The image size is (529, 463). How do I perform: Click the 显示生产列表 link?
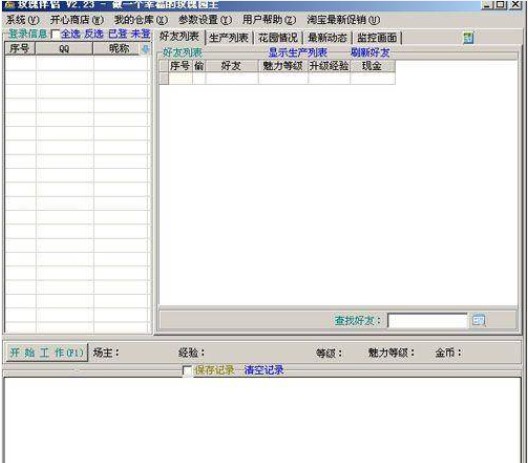tap(298, 53)
